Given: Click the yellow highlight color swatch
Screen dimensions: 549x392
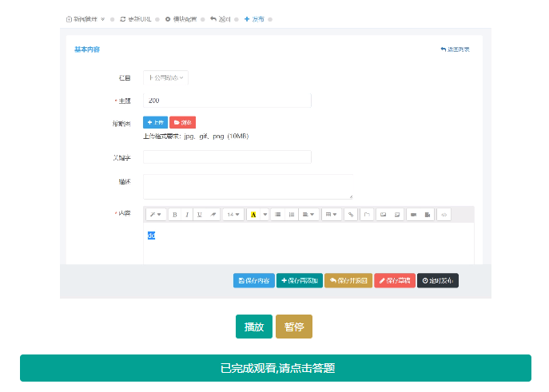Looking at the screenshot, I should (x=253, y=214).
